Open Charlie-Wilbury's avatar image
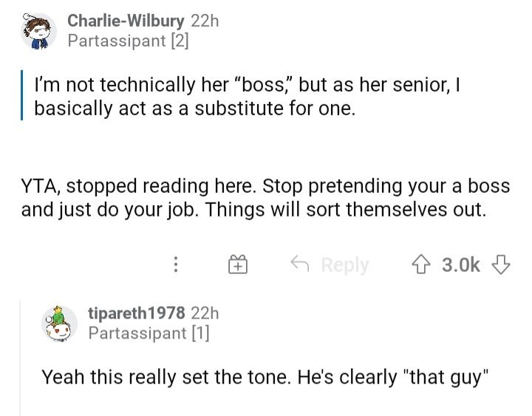 coord(38,31)
